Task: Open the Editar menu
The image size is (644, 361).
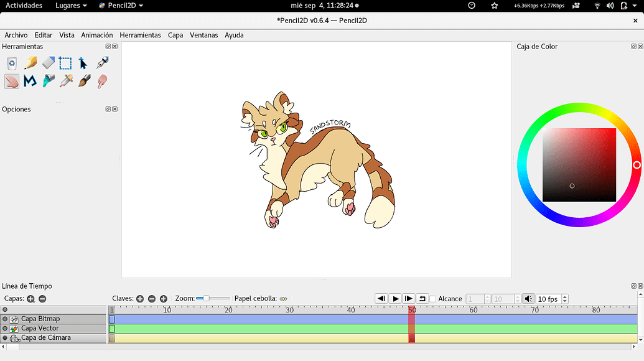Action: [43, 35]
